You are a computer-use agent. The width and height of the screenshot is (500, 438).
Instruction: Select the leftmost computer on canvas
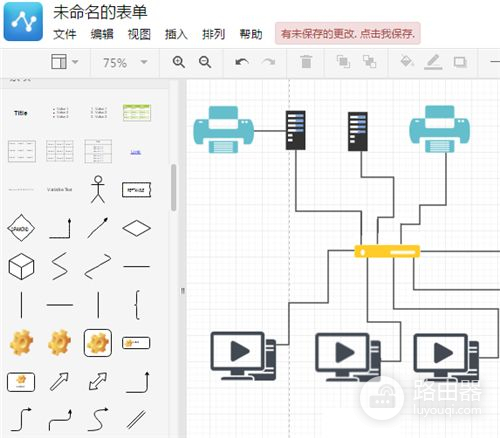coord(243,356)
